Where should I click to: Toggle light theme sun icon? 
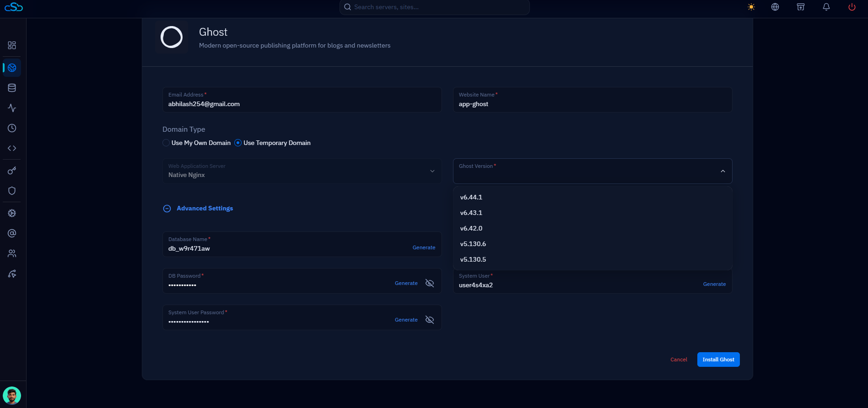[751, 7]
